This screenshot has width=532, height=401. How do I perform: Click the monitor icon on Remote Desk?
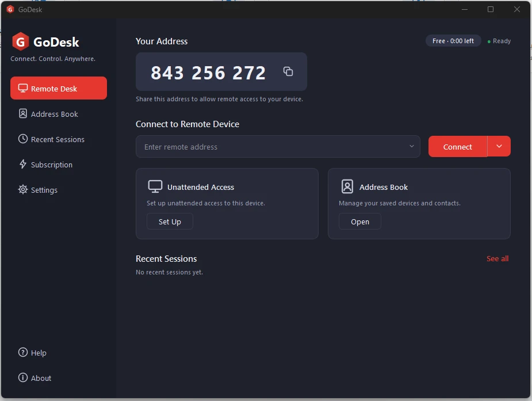pos(23,88)
